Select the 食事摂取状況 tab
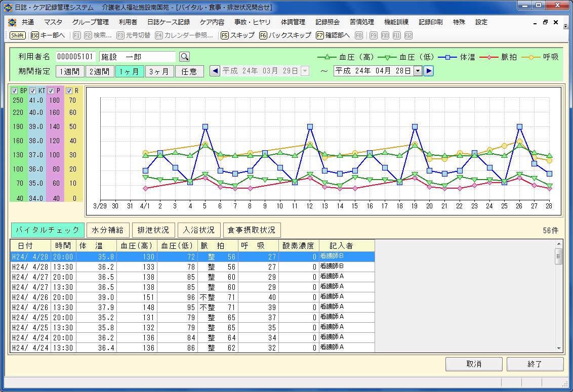573x392 pixels. [x=252, y=230]
